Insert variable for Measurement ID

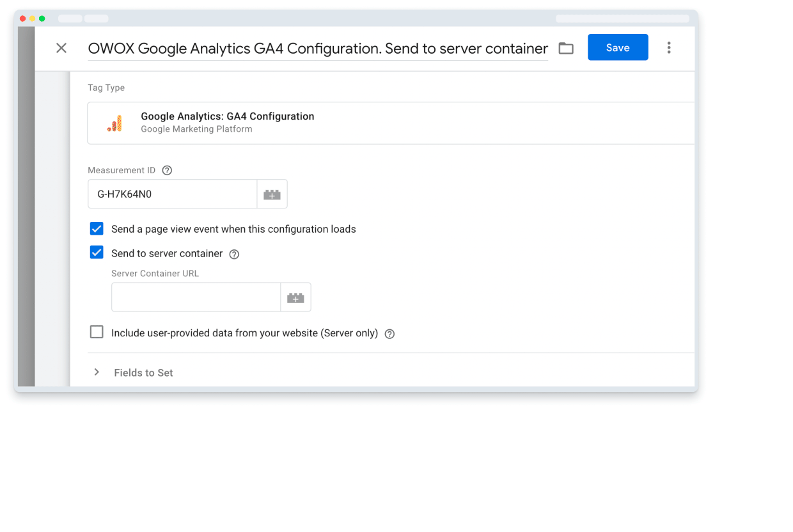click(272, 194)
